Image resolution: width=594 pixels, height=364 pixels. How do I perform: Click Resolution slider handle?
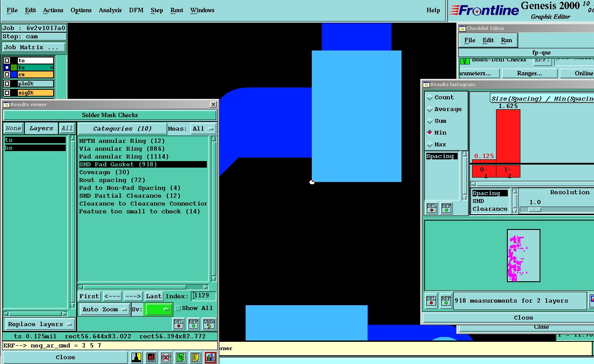tap(534, 209)
